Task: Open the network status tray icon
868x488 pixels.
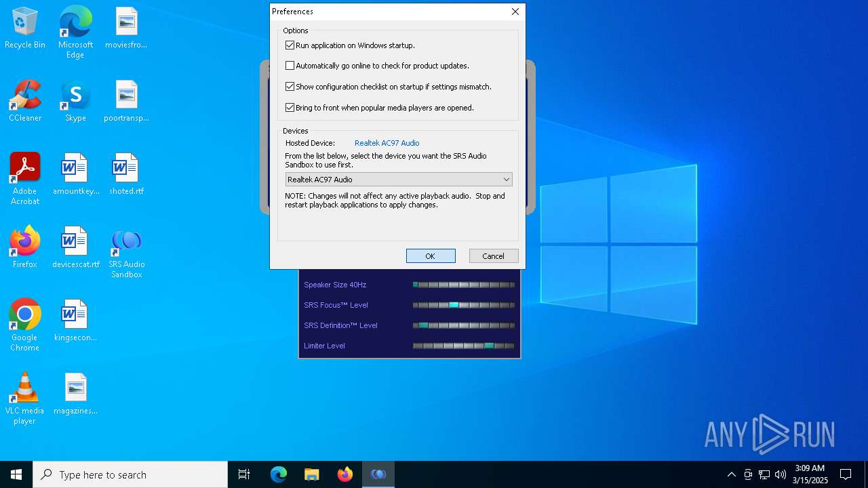Action: 764,474
